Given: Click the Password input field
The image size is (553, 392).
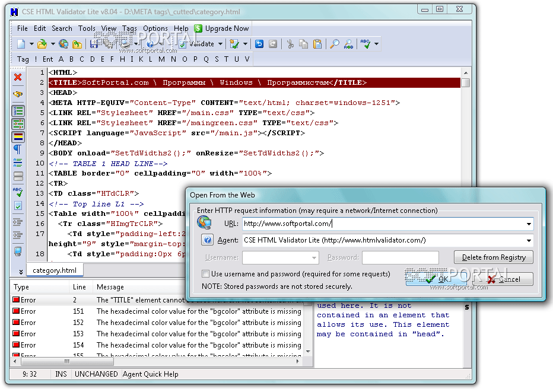Looking at the screenshot, I should point(401,258).
